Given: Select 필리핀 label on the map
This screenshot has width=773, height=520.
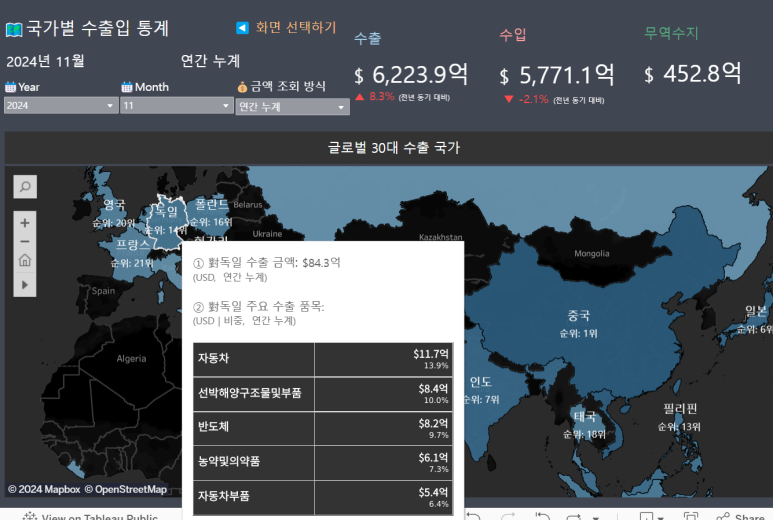Looking at the screenshot, I should pos(680,408).
